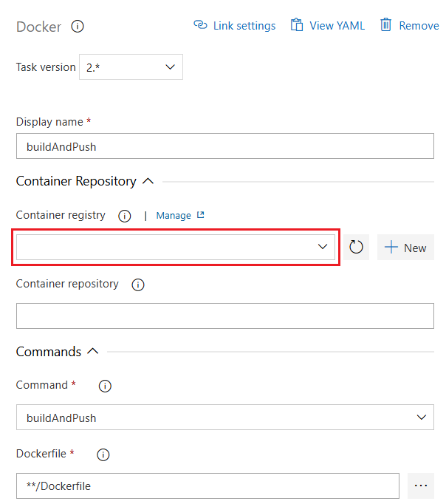Click the New registry connection button
Screen dimensions: 446x504
405,248
